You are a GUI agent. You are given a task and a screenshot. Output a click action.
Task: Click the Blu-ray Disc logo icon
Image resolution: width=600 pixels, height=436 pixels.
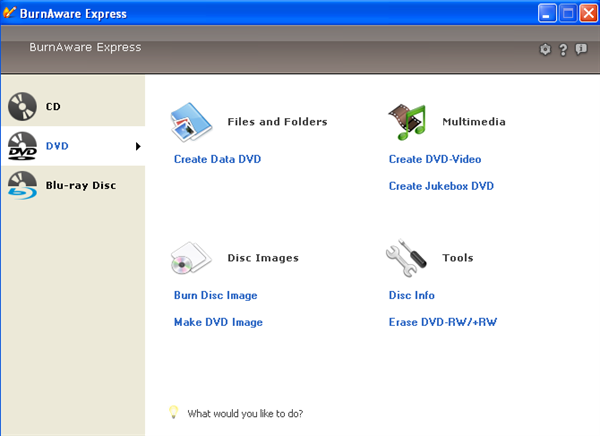22,186
